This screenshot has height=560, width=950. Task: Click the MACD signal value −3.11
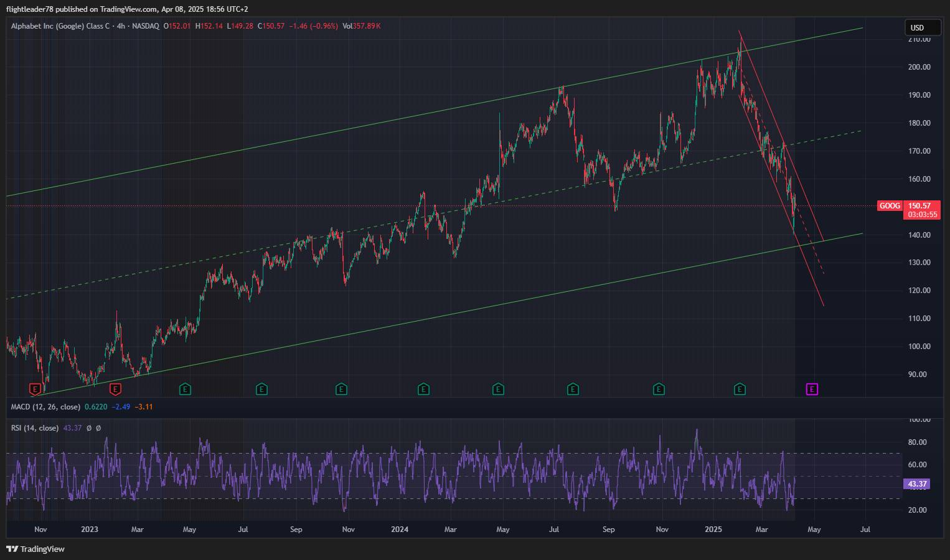pyautogui.click(x=144, y=407)
